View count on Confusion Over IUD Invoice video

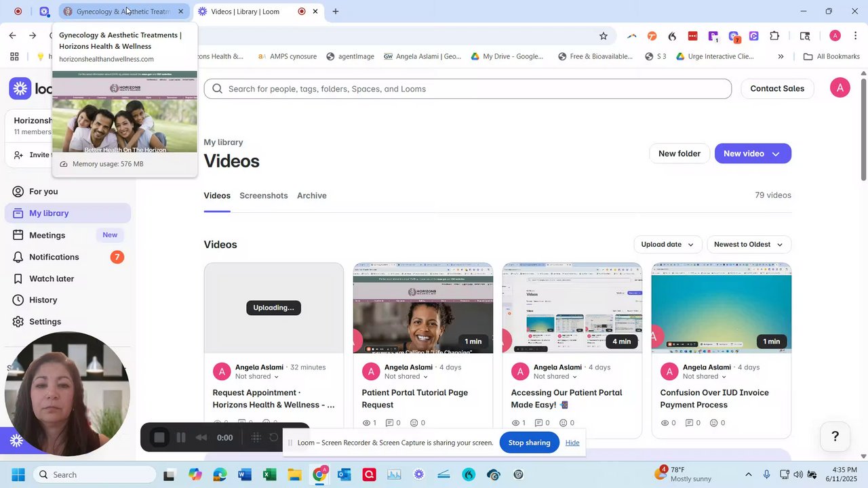pos(667,423)
